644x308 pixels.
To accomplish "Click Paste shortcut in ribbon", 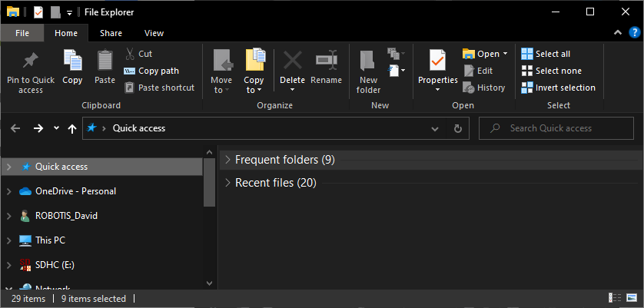I will (159, 88).
